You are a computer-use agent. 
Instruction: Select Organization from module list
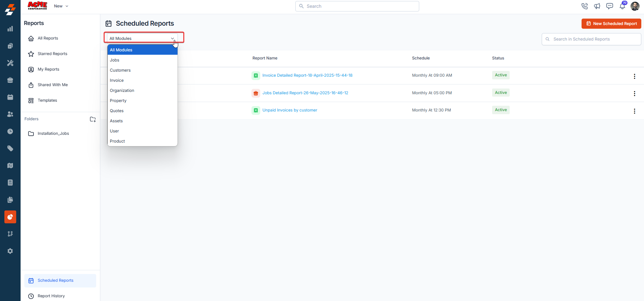tap(142, 91)
